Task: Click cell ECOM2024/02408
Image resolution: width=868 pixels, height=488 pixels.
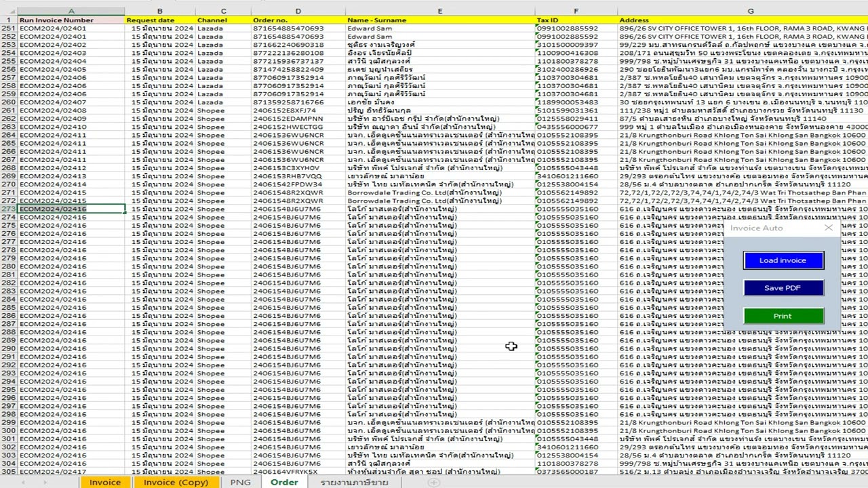Action: tap(71, 110)
